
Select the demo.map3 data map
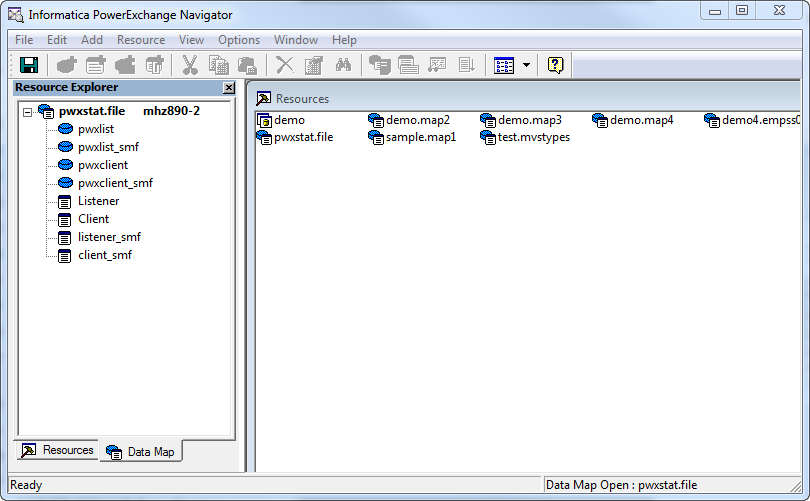pyautogui.click(x=521, y=120)
